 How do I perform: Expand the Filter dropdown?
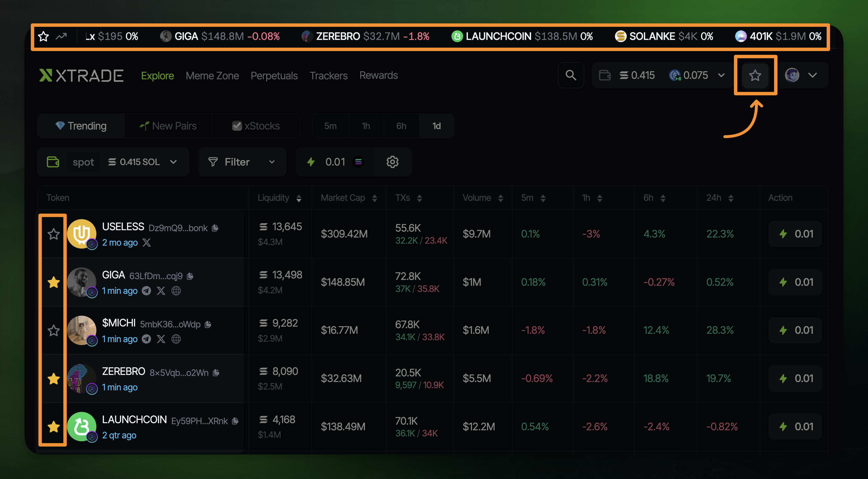click(242, 162)
